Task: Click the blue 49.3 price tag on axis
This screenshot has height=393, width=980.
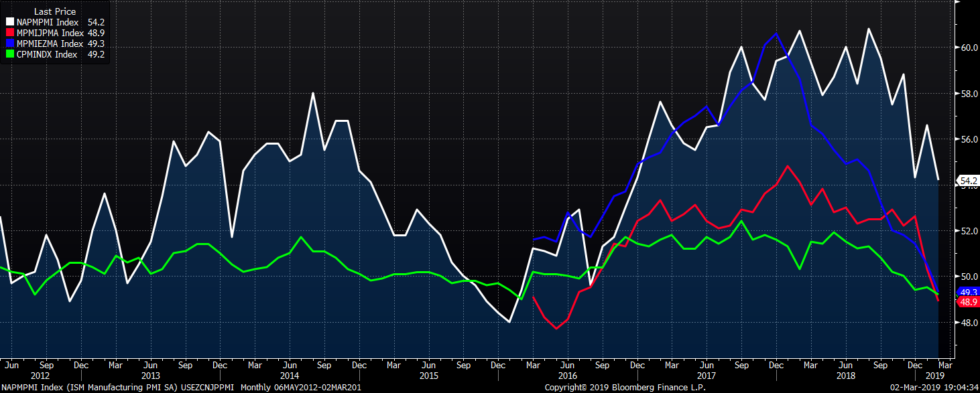Action: 968,292
